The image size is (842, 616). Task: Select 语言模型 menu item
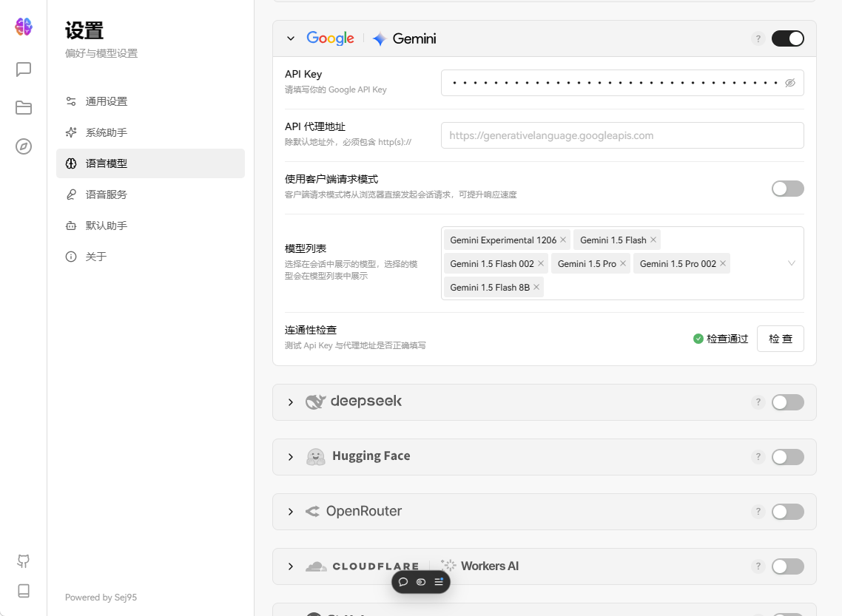click(150, 163)
